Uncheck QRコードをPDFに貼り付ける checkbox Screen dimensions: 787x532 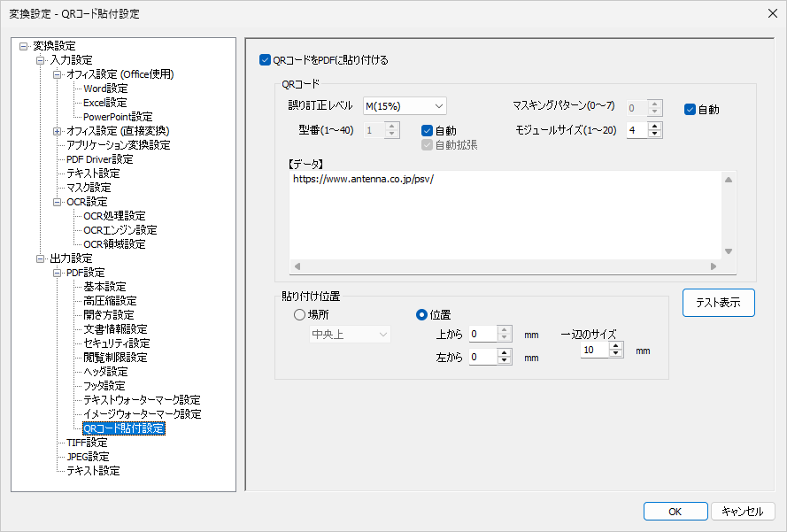coord(265,60)
